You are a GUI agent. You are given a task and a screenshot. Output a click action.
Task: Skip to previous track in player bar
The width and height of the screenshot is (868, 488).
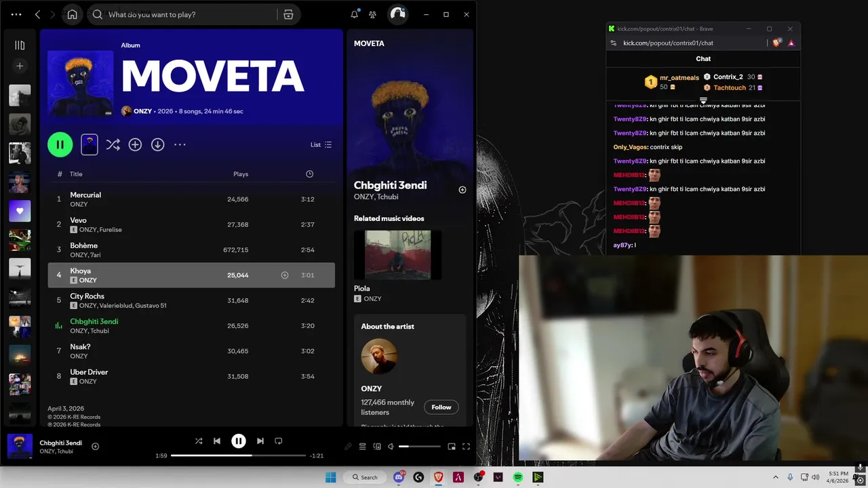217,441
